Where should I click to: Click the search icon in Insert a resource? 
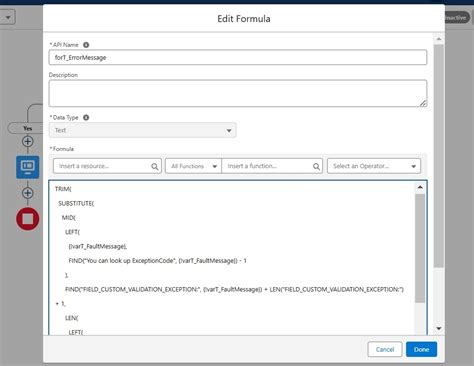(155, 166)
